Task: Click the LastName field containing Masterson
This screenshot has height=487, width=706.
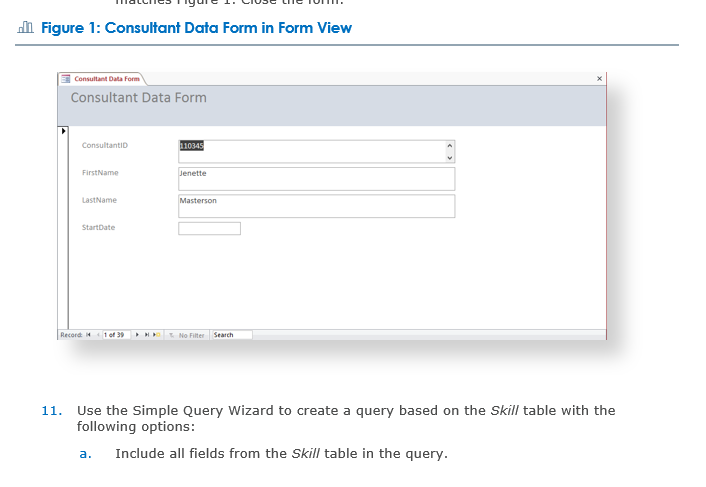Action: click(317, 206)
